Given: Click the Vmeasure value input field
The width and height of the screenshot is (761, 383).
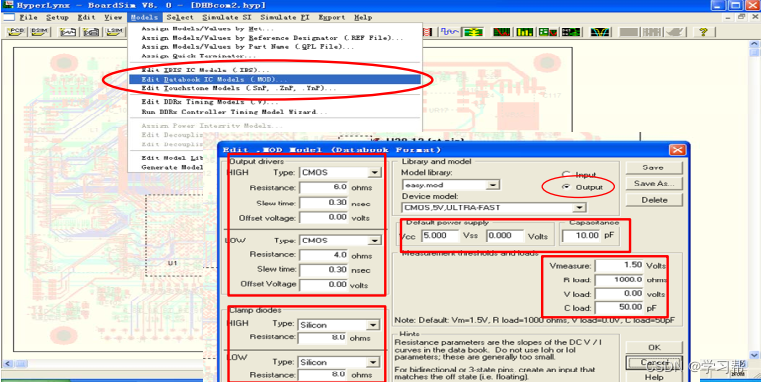Looking at the screenshot, I should (x=620, y=266).
